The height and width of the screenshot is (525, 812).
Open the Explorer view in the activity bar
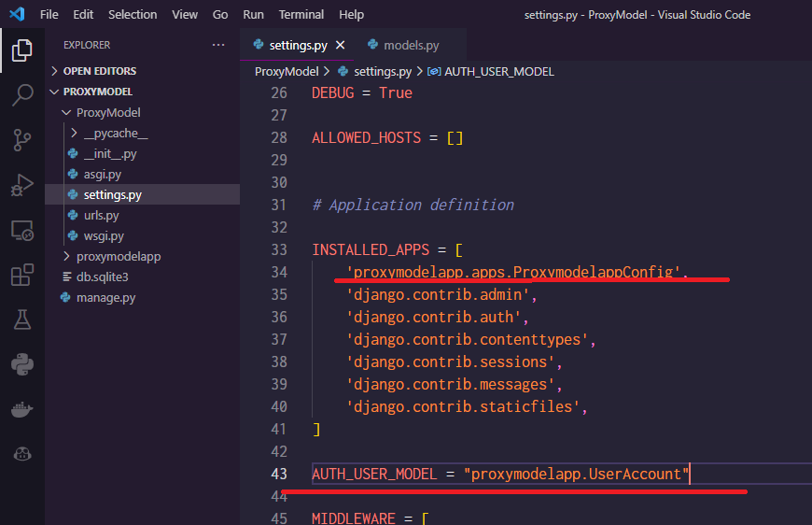pos(22,50)
